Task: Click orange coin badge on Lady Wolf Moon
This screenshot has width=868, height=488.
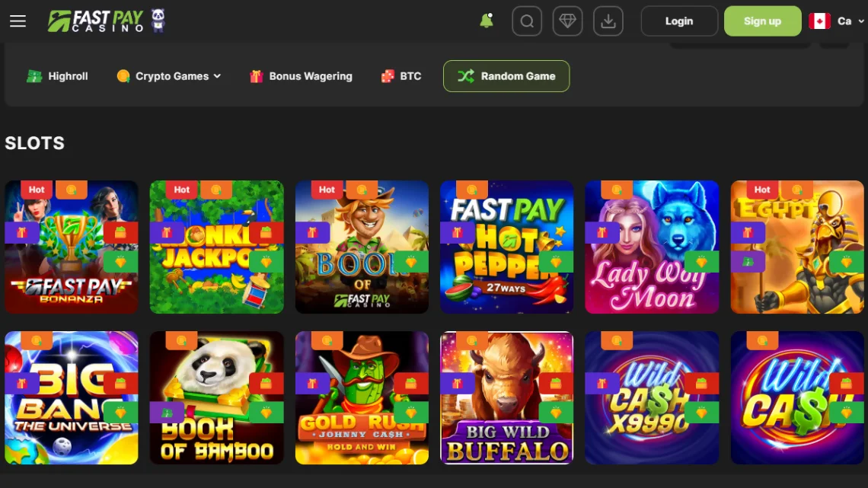Action: point(617,190)
